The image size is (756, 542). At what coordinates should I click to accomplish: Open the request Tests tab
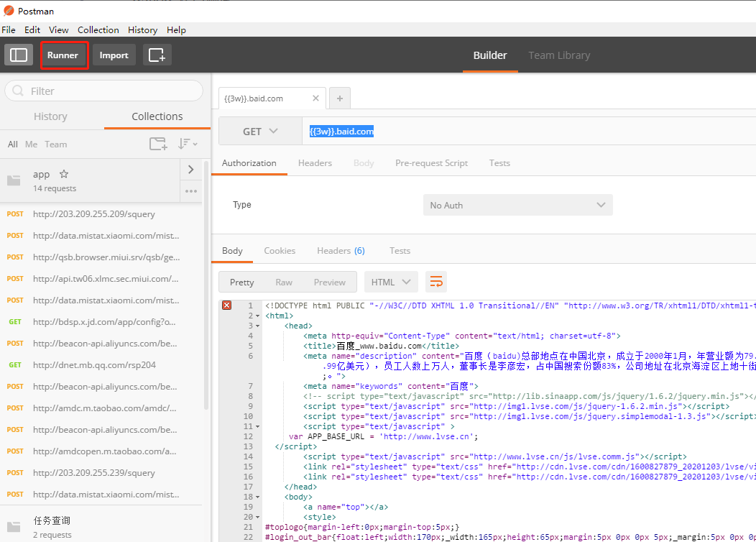(x=499, y=163)
